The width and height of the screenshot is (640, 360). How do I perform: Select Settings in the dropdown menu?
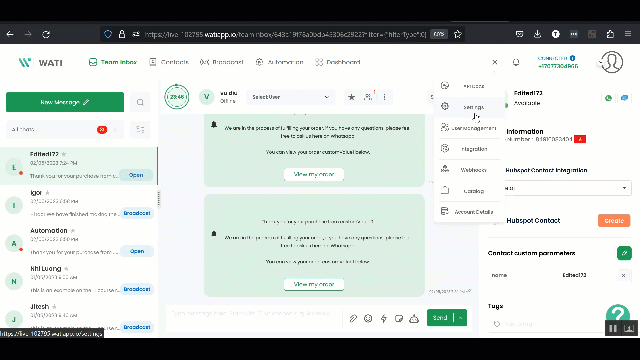pos(469,107)
